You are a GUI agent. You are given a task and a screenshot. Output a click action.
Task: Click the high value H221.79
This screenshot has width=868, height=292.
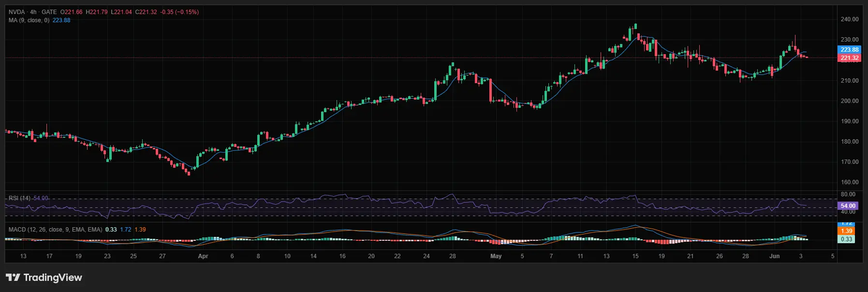click(97, 12)
